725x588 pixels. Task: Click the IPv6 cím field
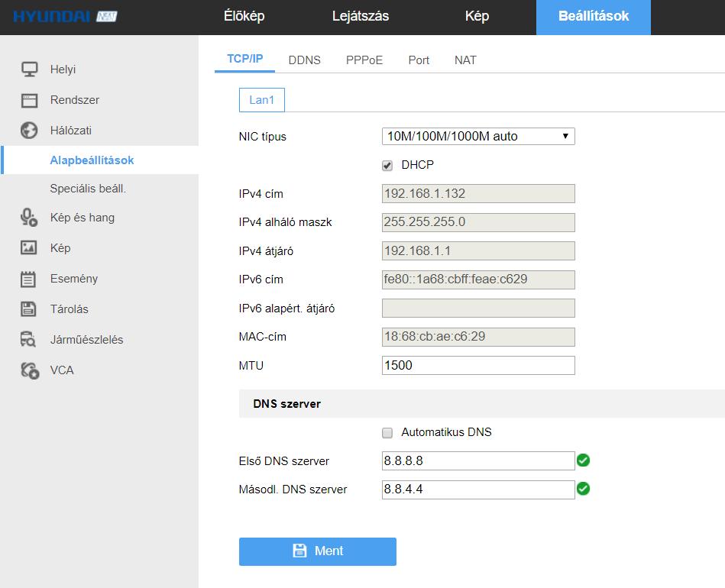pyautogui.click(x=478, y=279)
